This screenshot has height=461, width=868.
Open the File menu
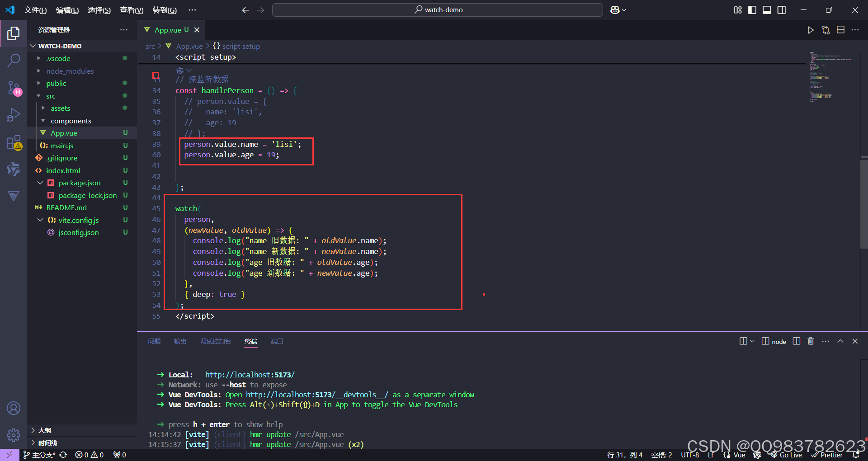coord(35,10)
